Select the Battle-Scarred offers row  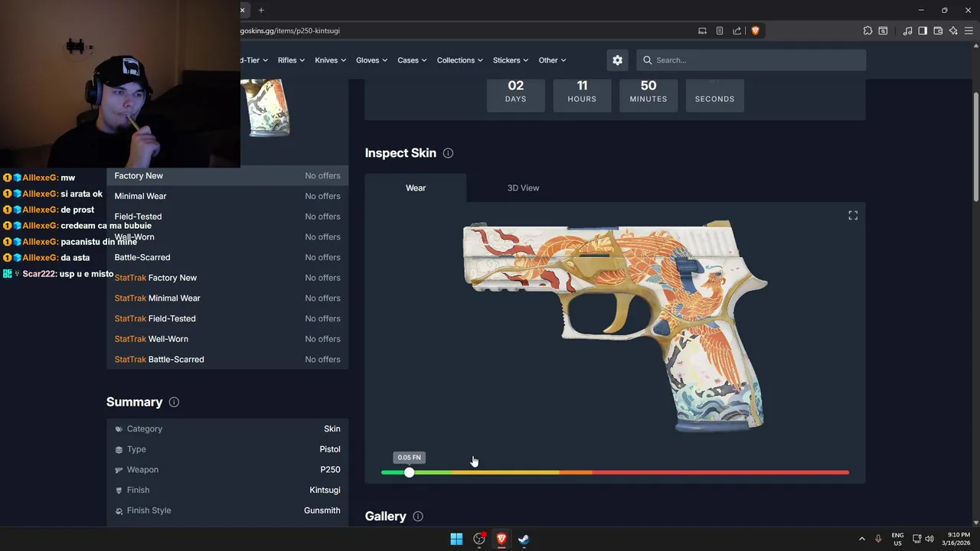click(227, 257)
